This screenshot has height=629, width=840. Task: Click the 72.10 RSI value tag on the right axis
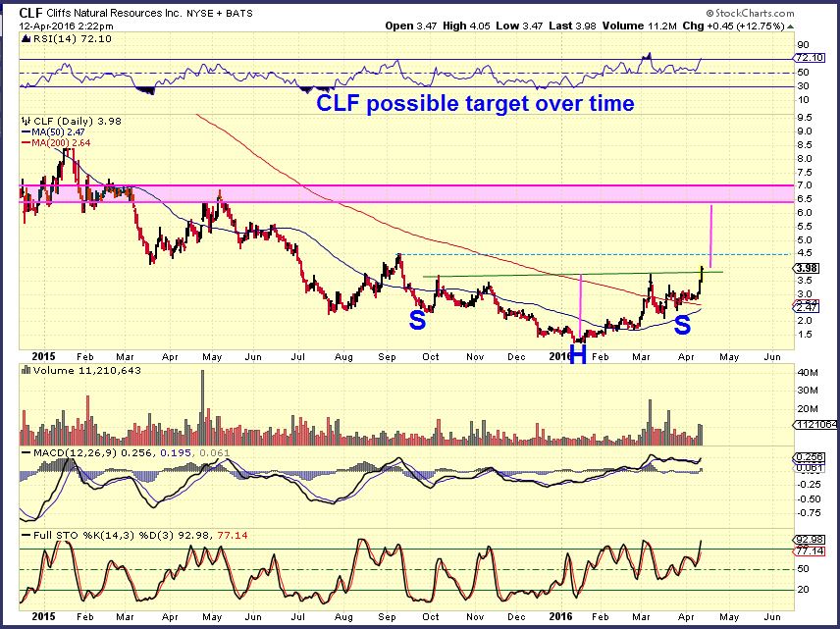[810, 57]
